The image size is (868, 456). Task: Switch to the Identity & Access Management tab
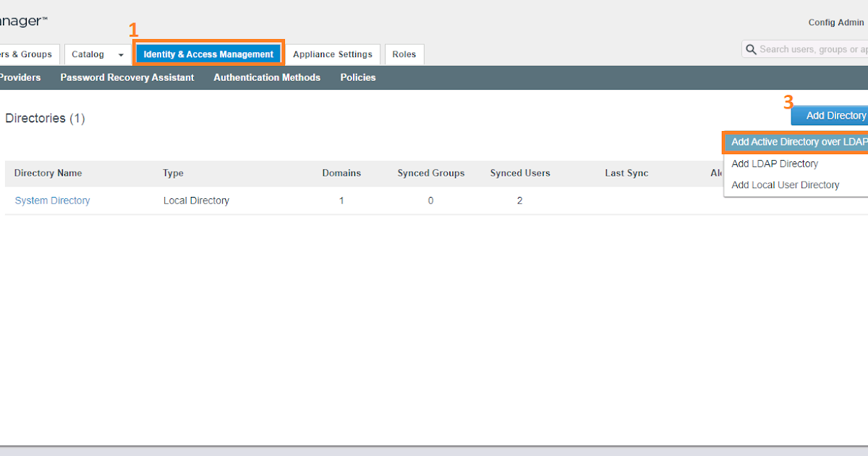[x=208, y=53]
